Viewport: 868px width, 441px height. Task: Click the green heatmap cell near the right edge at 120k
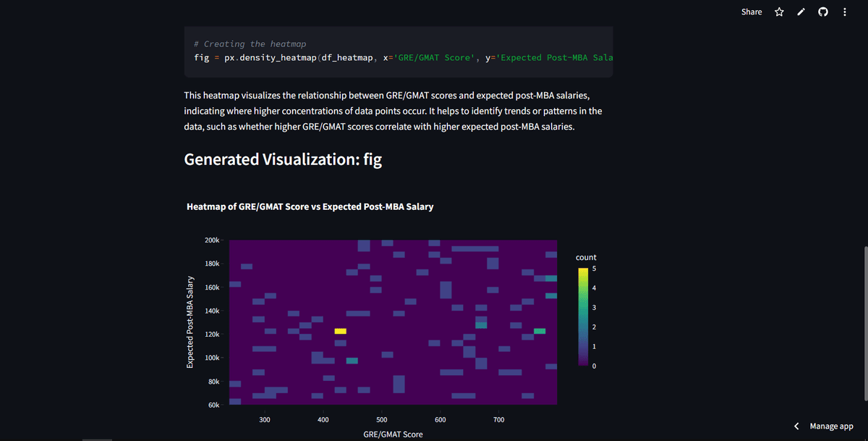[x=540, y=331]
